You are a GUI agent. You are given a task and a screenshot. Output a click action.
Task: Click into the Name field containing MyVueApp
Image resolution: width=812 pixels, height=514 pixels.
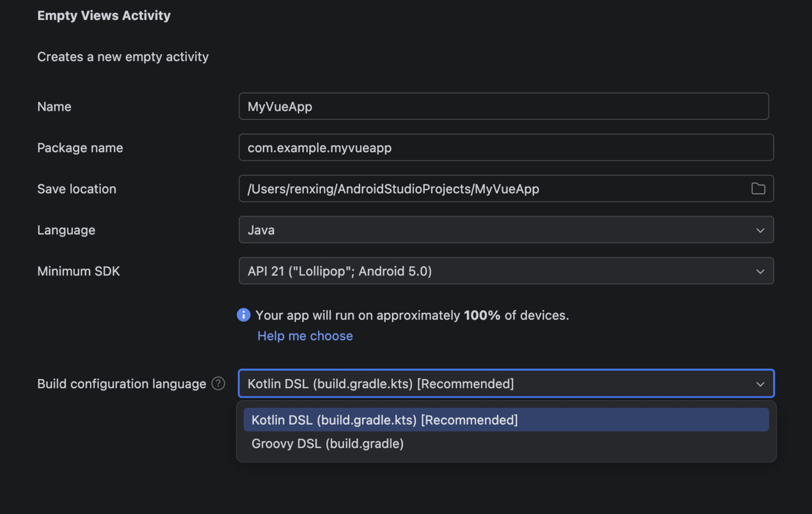(503, 107)
